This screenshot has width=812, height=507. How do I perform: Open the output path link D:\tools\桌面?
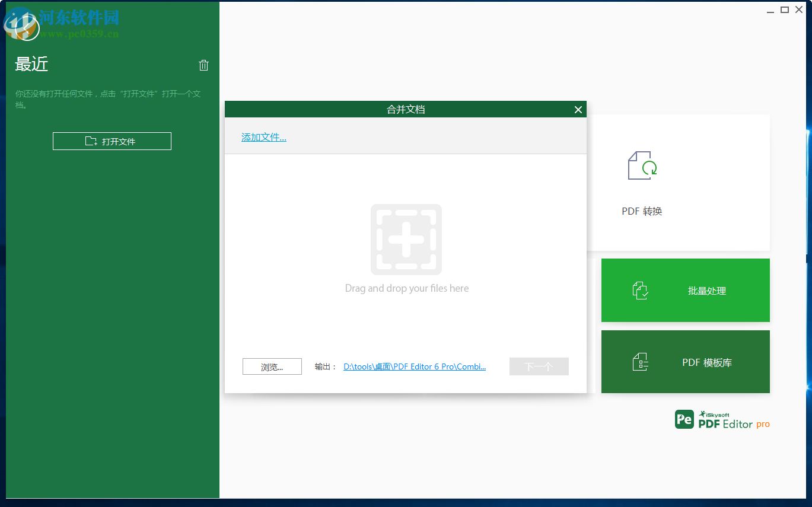click(415, 366)
